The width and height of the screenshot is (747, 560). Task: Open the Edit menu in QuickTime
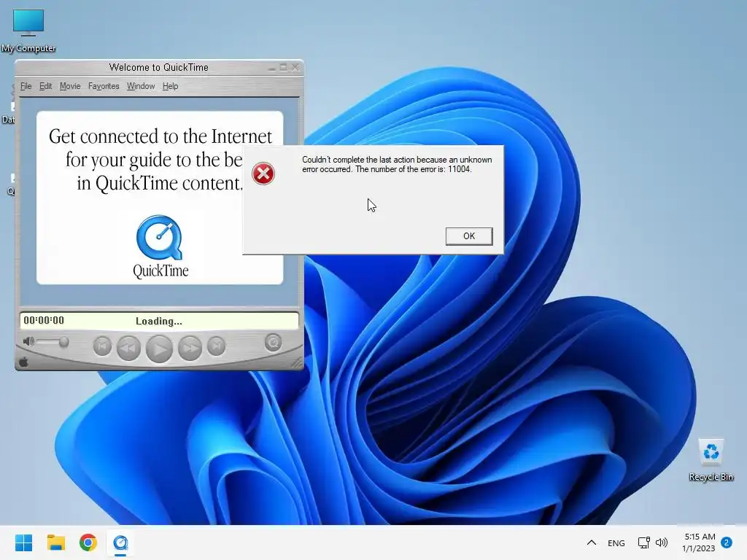[x=46, y=86]
